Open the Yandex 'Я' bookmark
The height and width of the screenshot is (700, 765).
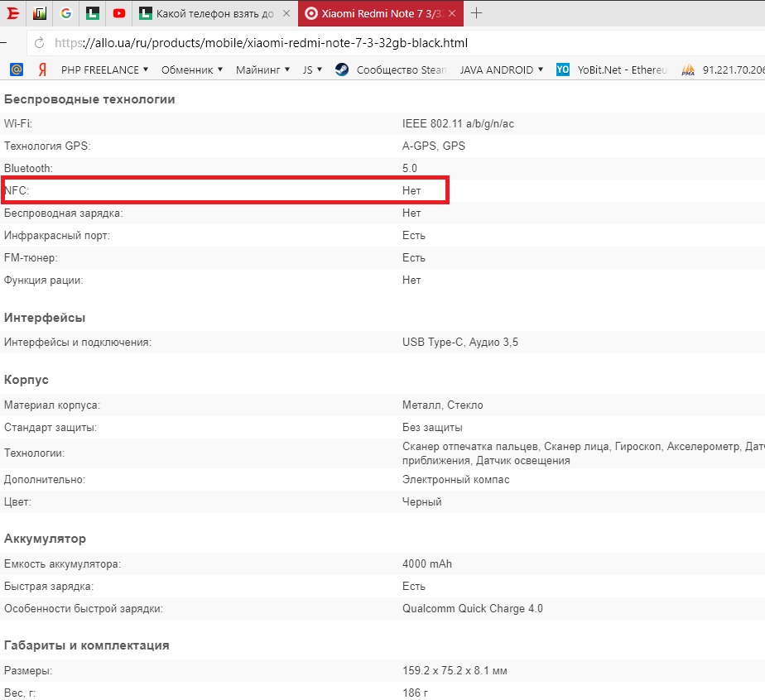tap(42, 70)
